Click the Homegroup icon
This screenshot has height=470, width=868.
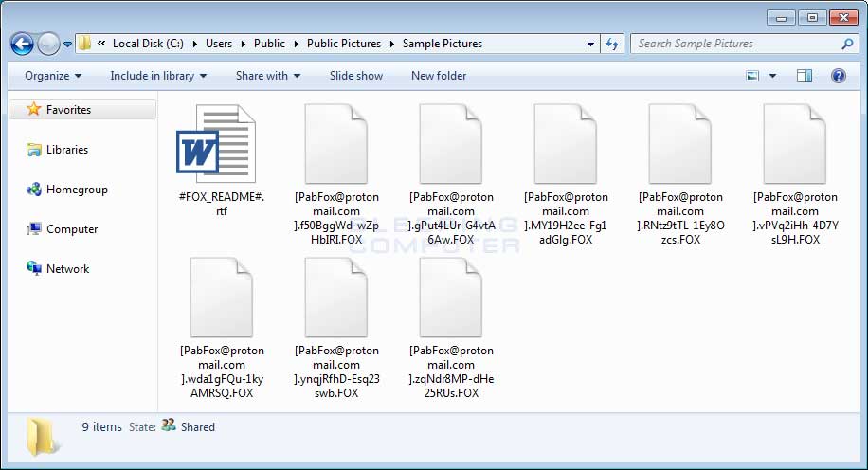coord(34,190)
